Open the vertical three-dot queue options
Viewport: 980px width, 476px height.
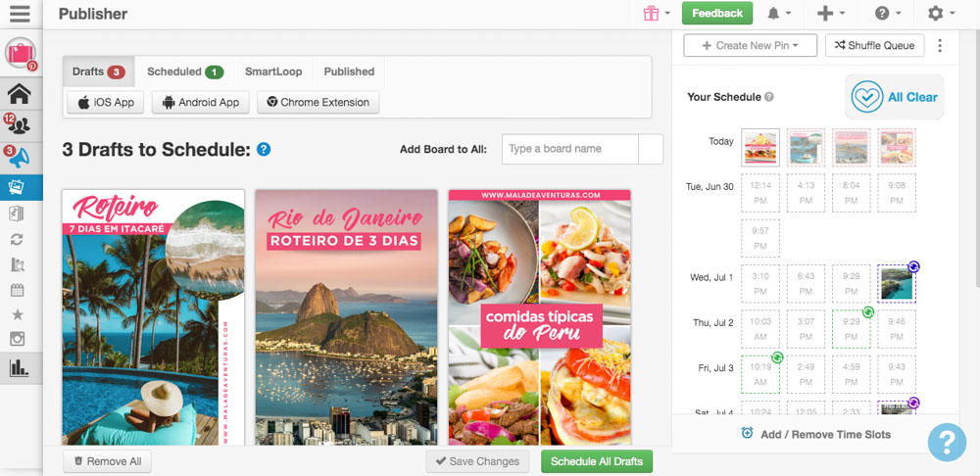click(x=940, y=46)
